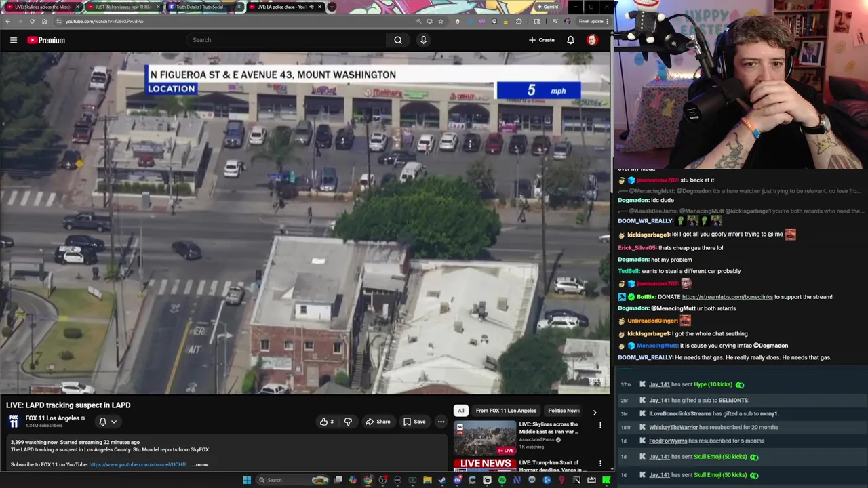Open Task View on the taskbar
This screenshot has height=488, width=868.
click(338, 480)
